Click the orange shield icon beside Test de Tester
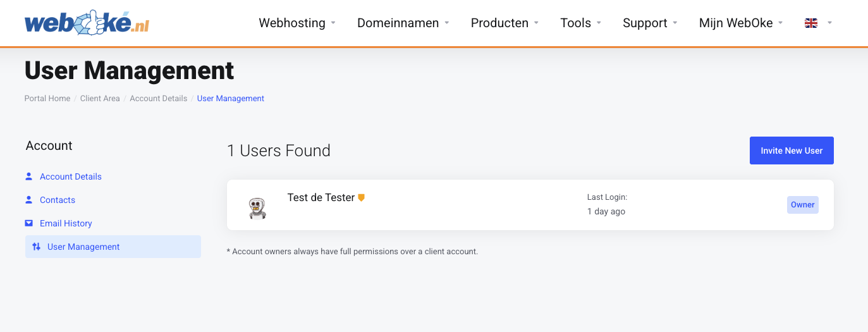 click(362, 198)
